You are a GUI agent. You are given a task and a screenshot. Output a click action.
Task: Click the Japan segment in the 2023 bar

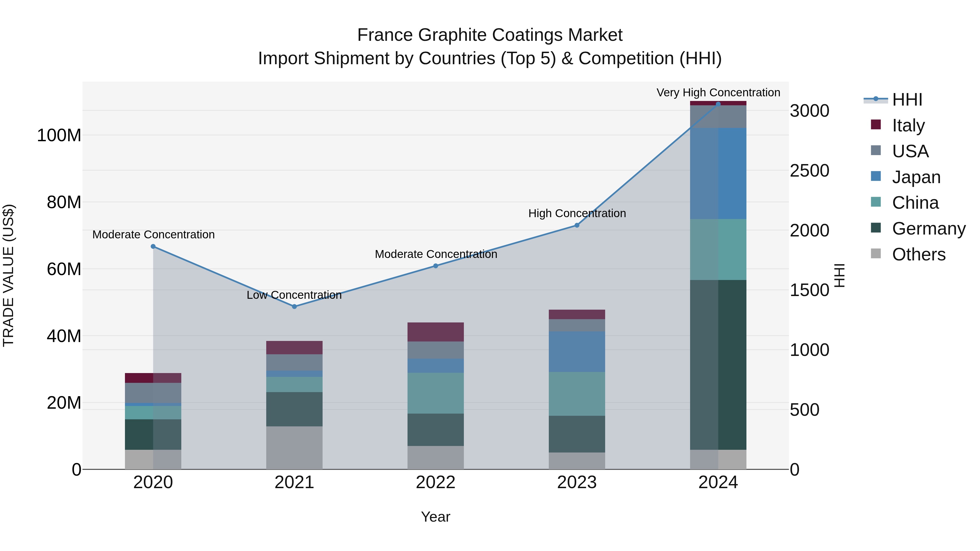coord(577,352)
